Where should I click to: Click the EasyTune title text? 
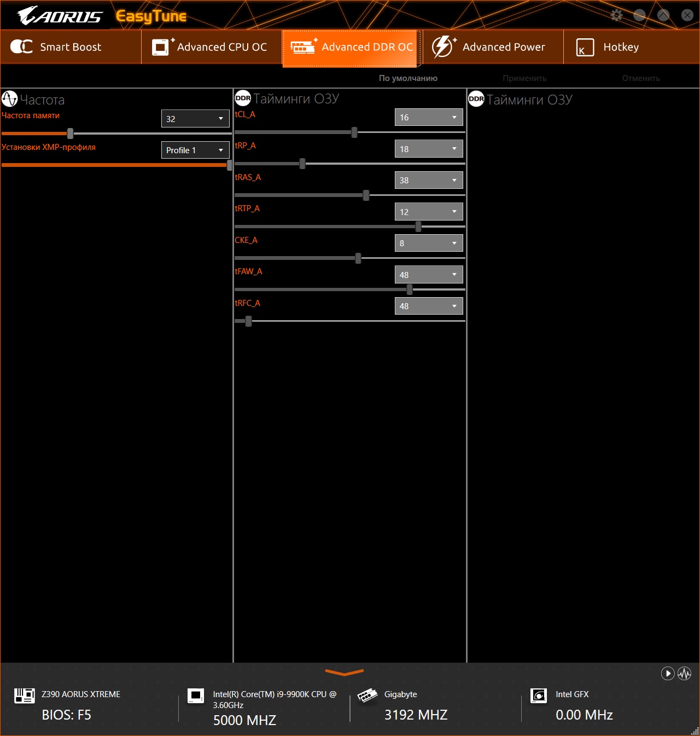pyautogui.click(x=151, y=16)
